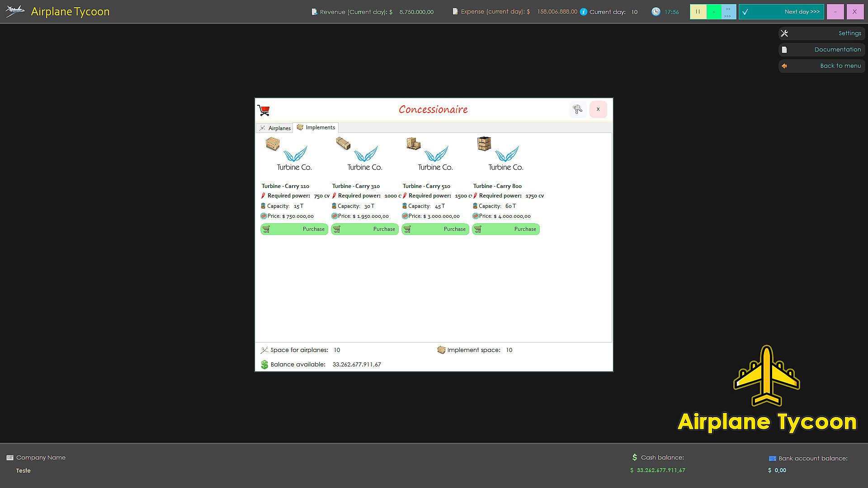The height and width of the screenshot is (488, 868).
Task: Select the double-arrow fast speed
Action: click(x=728, y=9)
